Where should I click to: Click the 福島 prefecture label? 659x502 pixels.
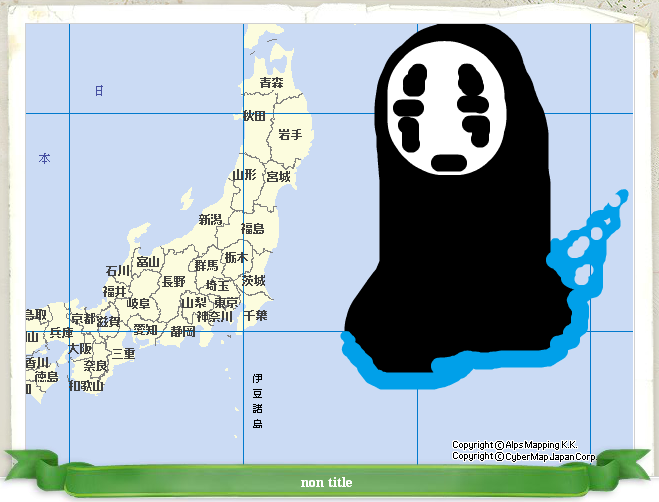pyautogui.click(x=253, y=229)
